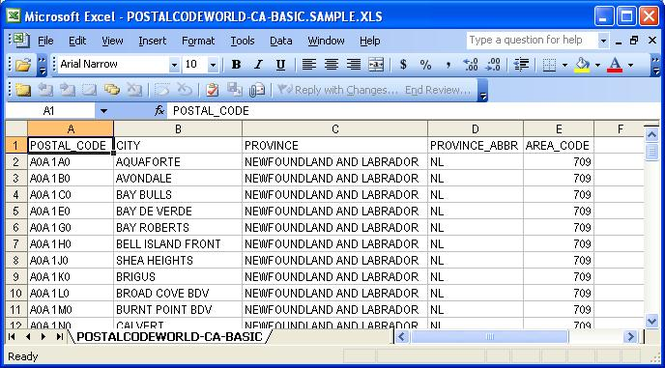The image size is (665, 368).
Task: Go to first sheet with tab scroll button
Action: [11, 337]
